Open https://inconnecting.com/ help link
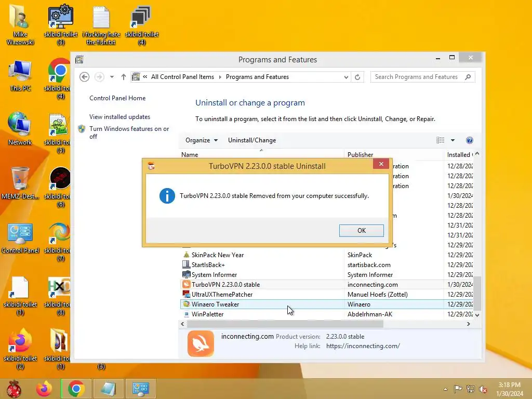This screenshot has width=532, height=399. (x=363, y=346)
